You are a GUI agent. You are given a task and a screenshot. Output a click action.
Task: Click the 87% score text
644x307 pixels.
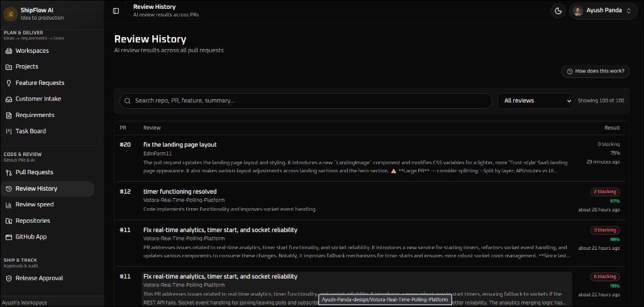point(615,201)
